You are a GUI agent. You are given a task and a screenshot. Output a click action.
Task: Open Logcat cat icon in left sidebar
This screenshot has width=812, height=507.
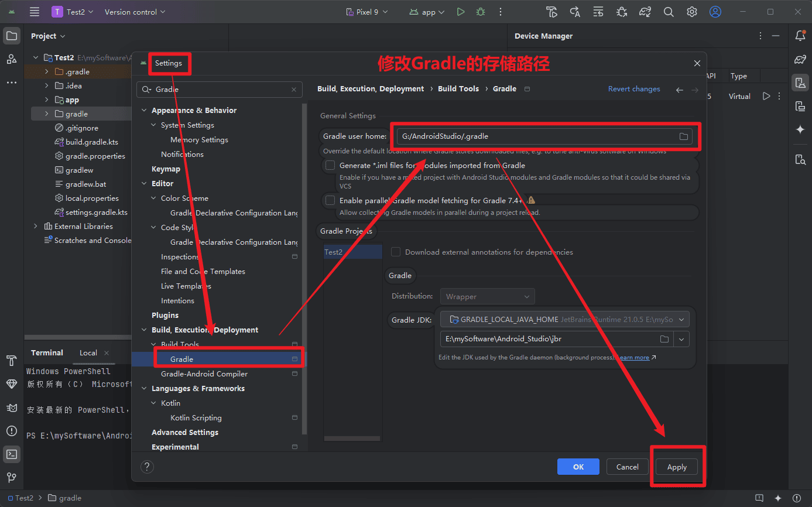click(12, 407)
